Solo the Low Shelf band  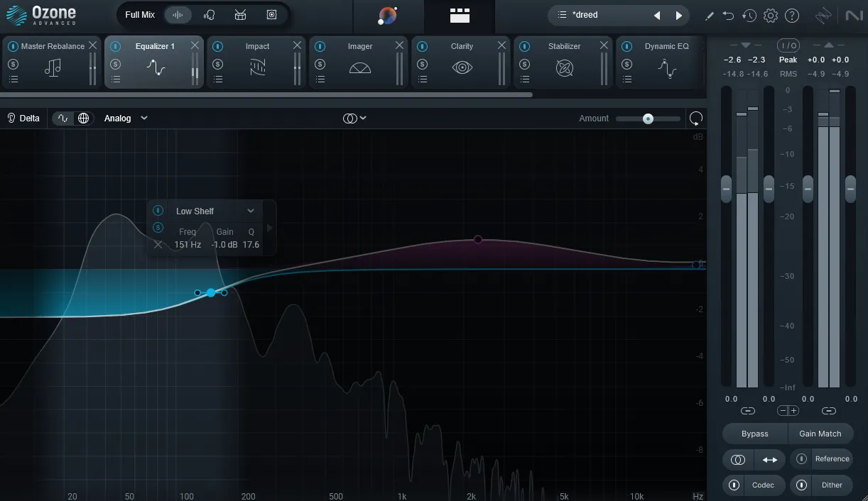[x=158, y=228]
